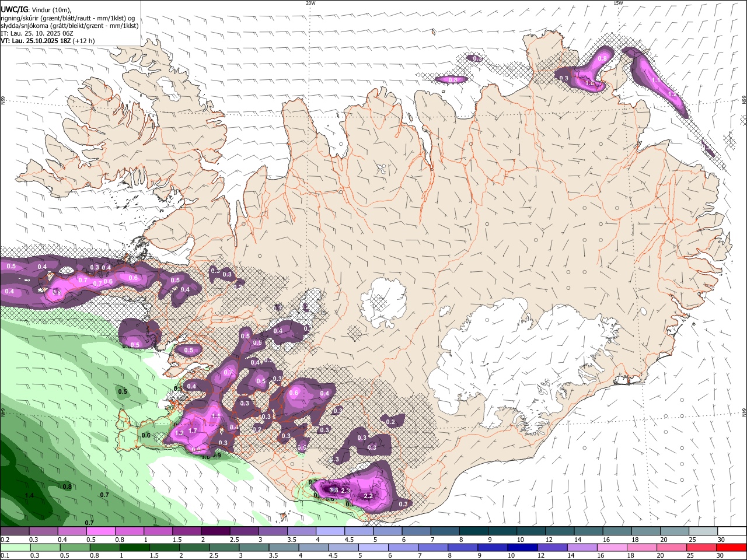Click the '3.8' precipitation value on the map
Viewport: 747px width, 560px height.
(334, 491)
